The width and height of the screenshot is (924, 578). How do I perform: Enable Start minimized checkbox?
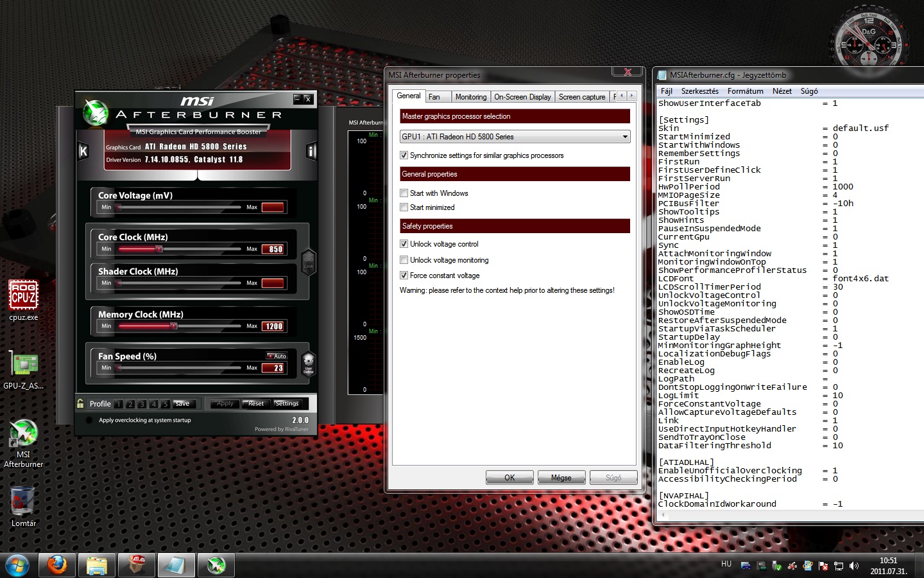click(x=404, y=207)
